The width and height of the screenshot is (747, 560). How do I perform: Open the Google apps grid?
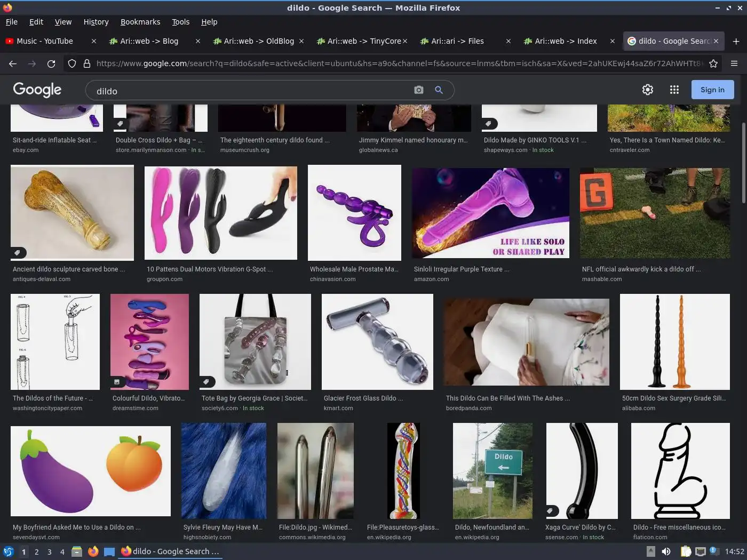[674, 90]
